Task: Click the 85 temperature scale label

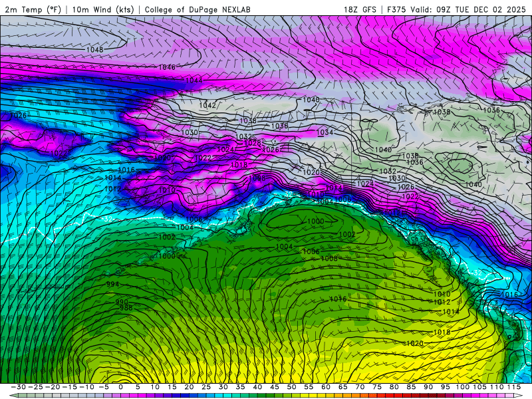Action: 411,387
